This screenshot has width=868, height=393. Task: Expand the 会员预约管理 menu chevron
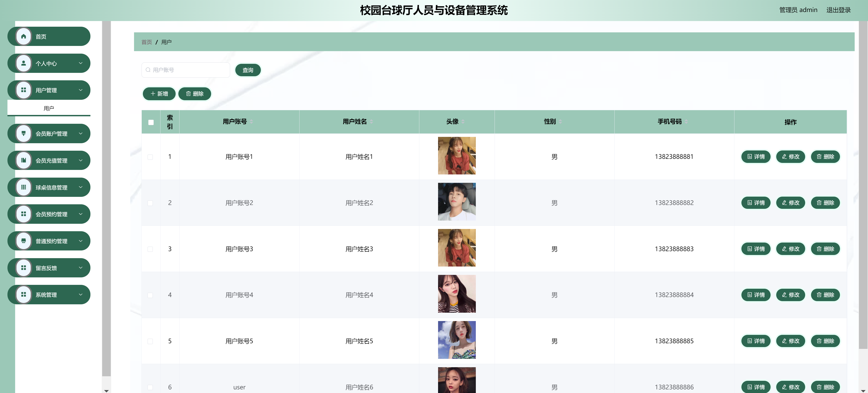point(80,214)
